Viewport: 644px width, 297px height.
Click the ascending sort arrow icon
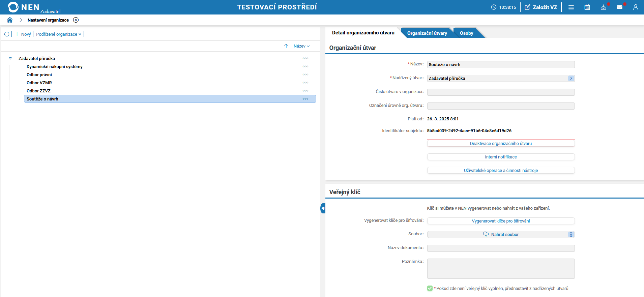286,46
